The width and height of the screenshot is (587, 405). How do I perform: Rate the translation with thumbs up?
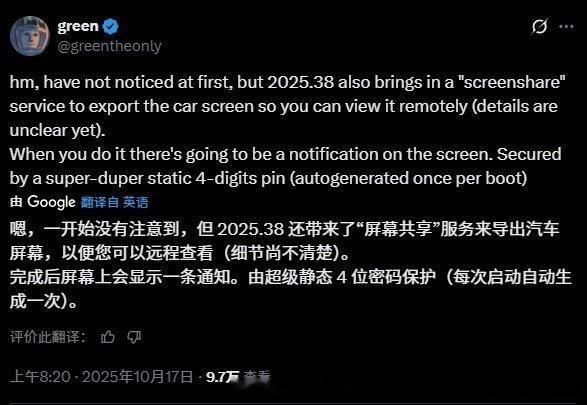click(108, 337)
